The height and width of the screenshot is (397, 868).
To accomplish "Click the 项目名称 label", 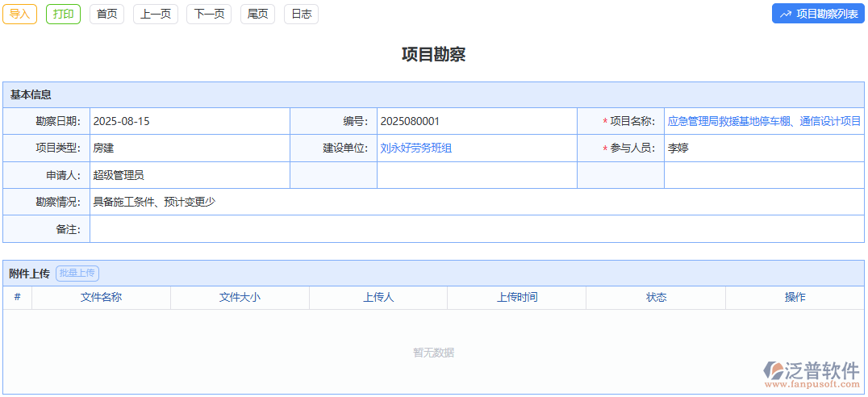I will [632, 121].
